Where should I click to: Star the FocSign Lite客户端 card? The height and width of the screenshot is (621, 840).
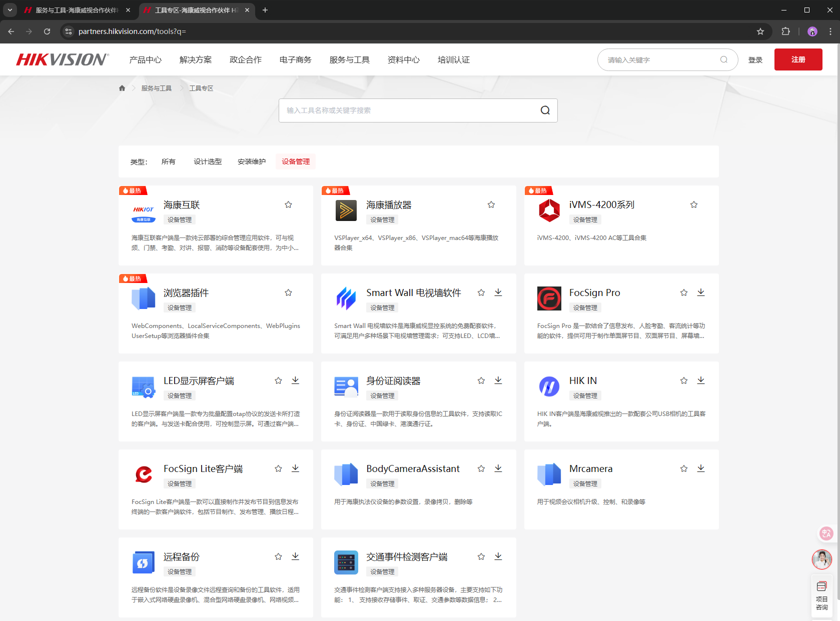point(278,468)
